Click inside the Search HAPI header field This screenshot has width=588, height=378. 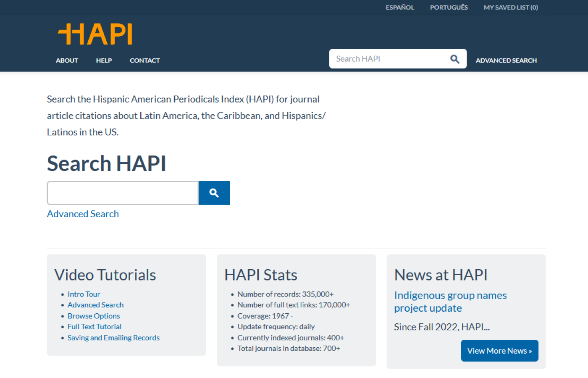386,59
